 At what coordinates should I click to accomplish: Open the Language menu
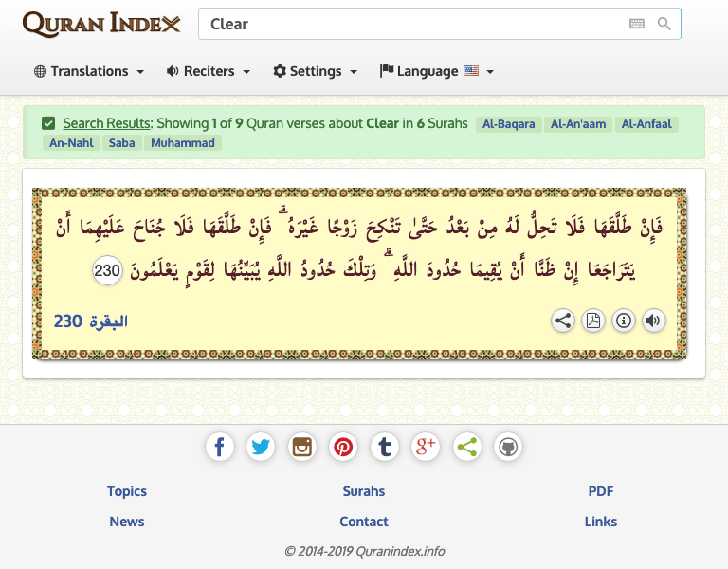(x=437, y=71)
